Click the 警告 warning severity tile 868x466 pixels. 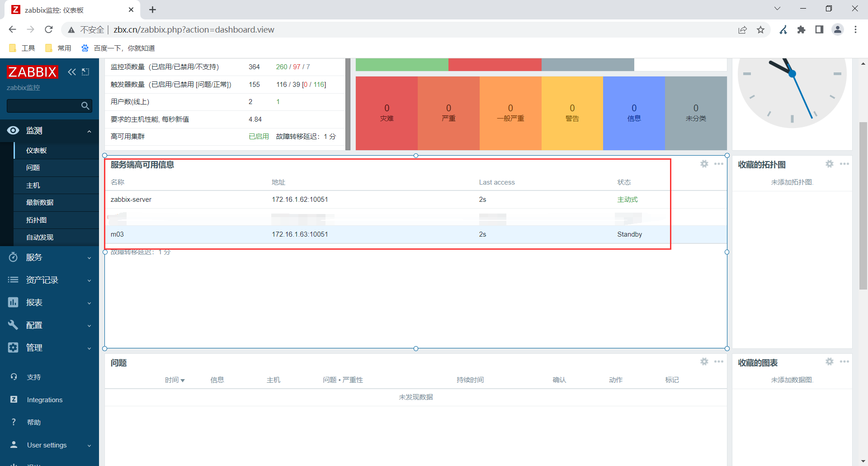(572, 113)
